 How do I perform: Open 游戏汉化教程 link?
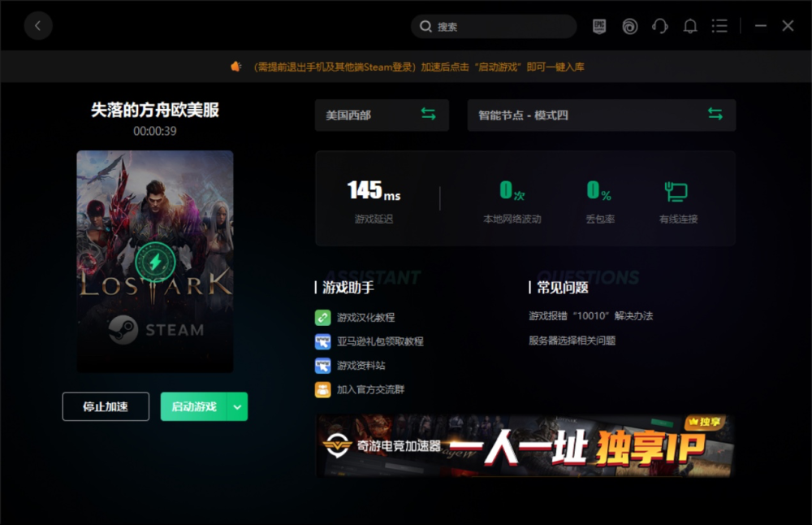point(365,317)
